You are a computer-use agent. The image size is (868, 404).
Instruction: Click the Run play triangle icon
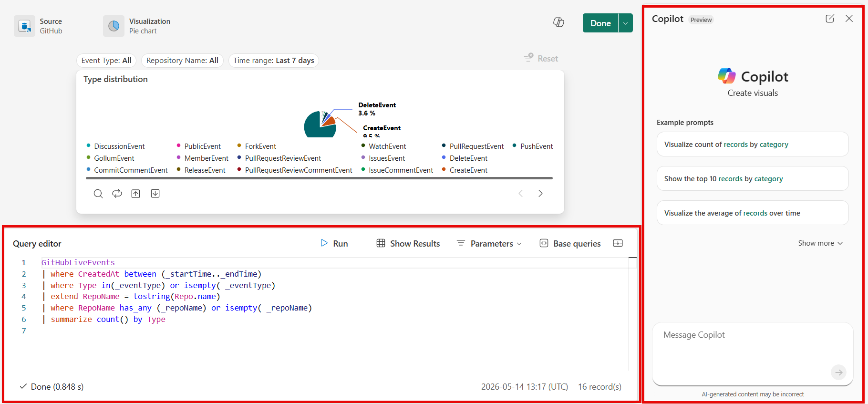click(x=324, y=243)
